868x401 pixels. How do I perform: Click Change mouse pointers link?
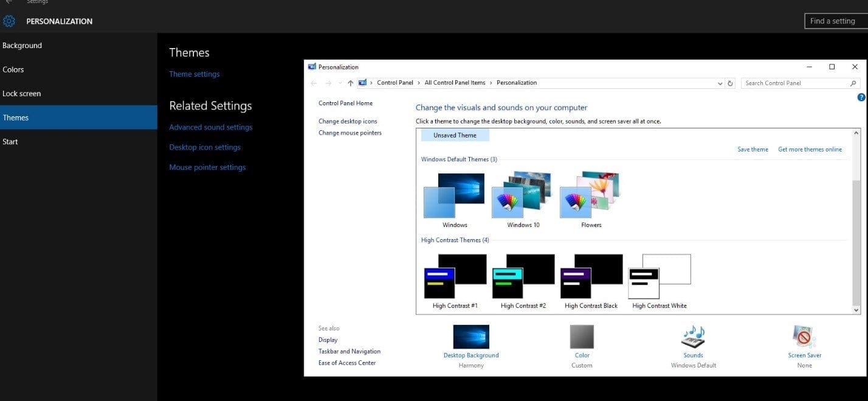[x=350, y=133]
